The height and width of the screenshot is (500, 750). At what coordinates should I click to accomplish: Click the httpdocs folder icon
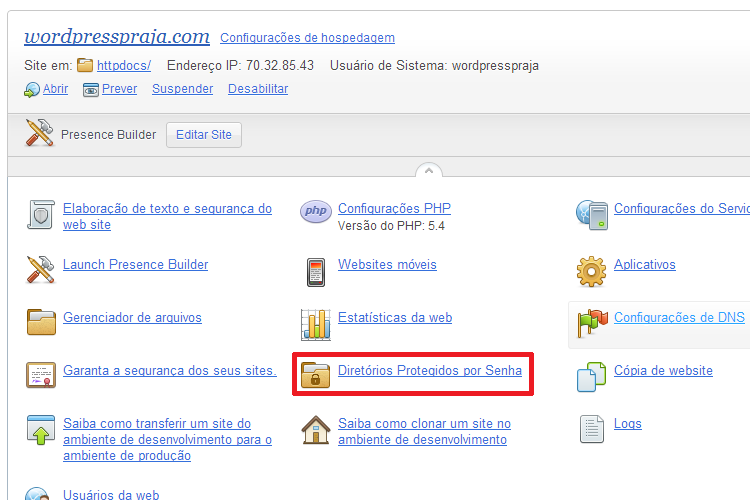pyautogui.click(x=85, y=65)
